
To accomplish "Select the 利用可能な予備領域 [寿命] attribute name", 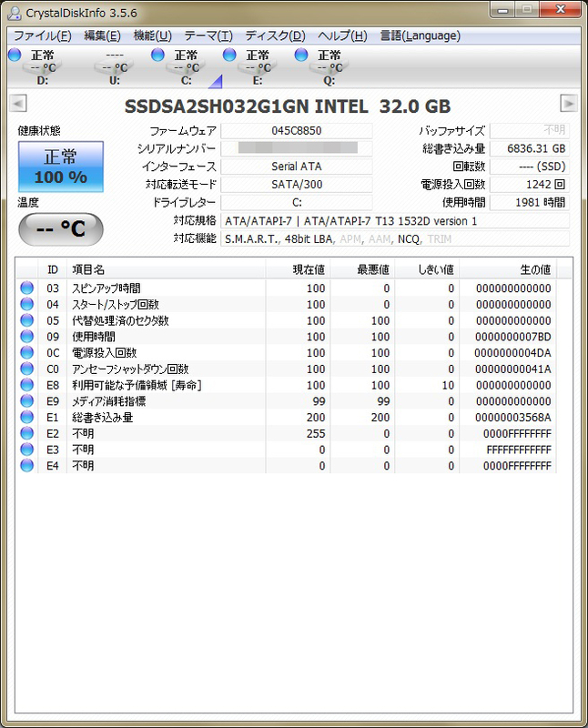I will (137, 385).
